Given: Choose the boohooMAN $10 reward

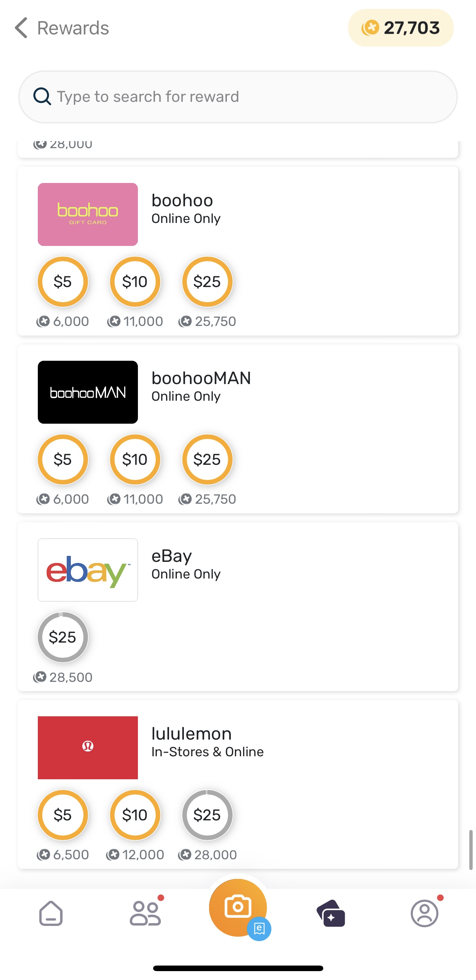Looking at the screenshot, I should [135, 459].
